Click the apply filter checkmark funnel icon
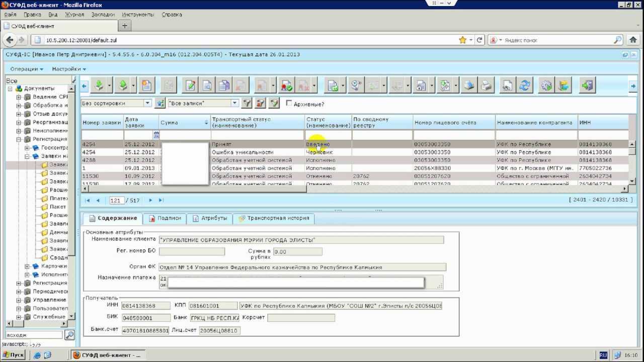The image size is (644, 362). [x=274, y=103]
